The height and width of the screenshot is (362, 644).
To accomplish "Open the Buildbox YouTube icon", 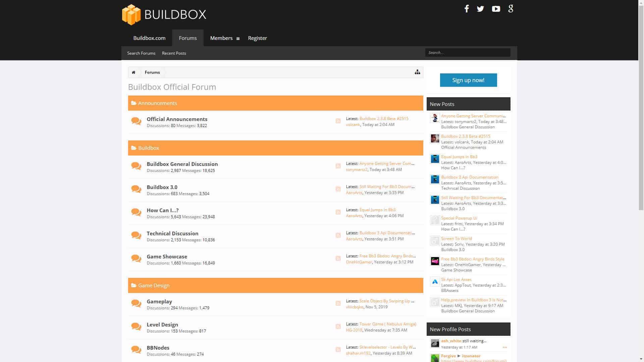I will [x=496, y=9].
